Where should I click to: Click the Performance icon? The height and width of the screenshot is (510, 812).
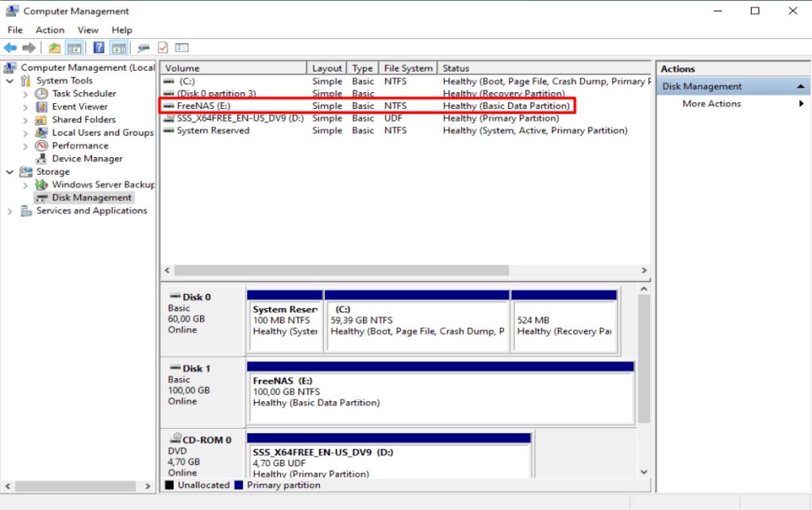pos(41,145)
